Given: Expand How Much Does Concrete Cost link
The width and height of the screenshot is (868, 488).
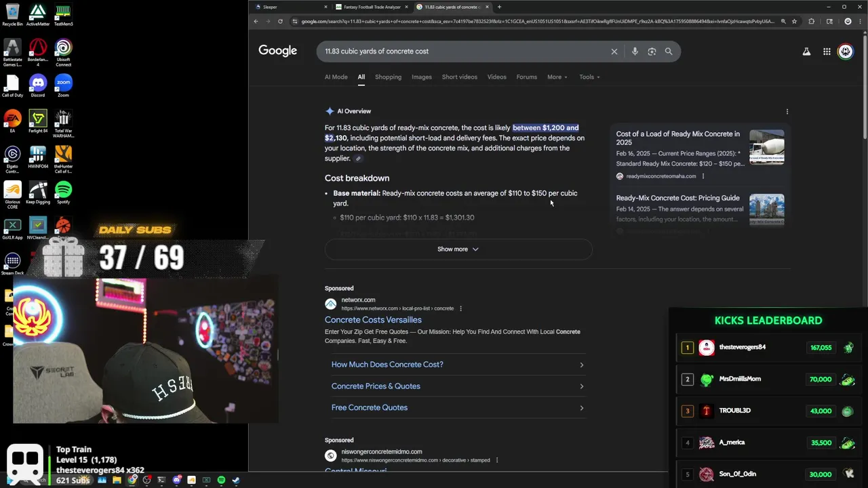Looking at the screenshot, I should point(458,365).
